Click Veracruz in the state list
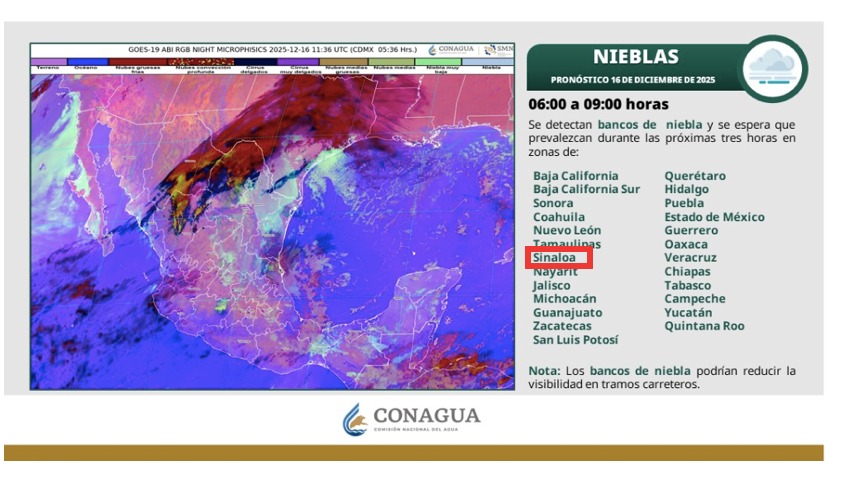 tap(691, 258)
